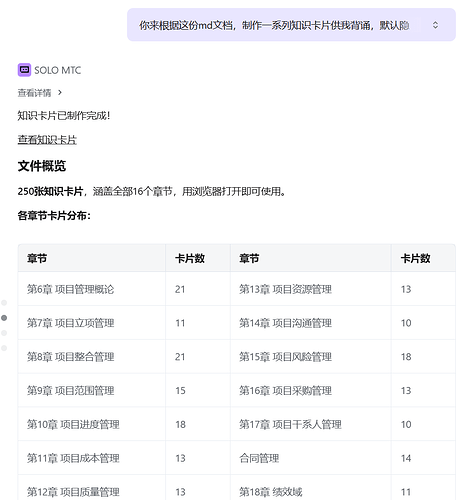Open the 查看知识卡片 link
The height and width of the screenshot is (500, 470).
click(x=47, y=140)
